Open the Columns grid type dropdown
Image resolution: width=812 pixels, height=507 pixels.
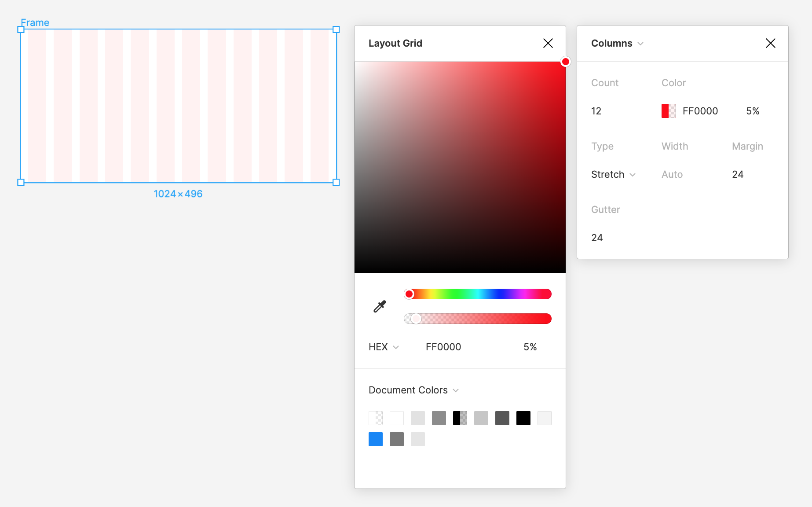tap(617, 43)
